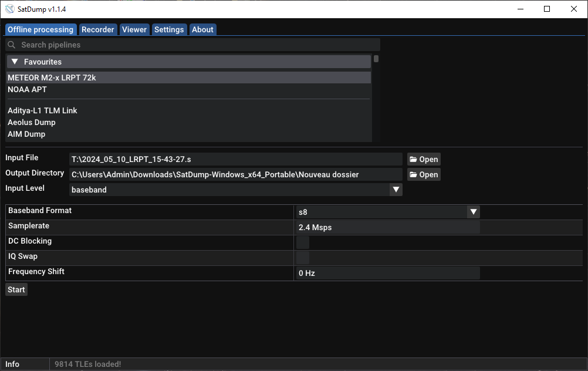Viewport: 588px width, 371px height.
Task: Select the NOAA APT pipeline
Action: pos(27,90)
